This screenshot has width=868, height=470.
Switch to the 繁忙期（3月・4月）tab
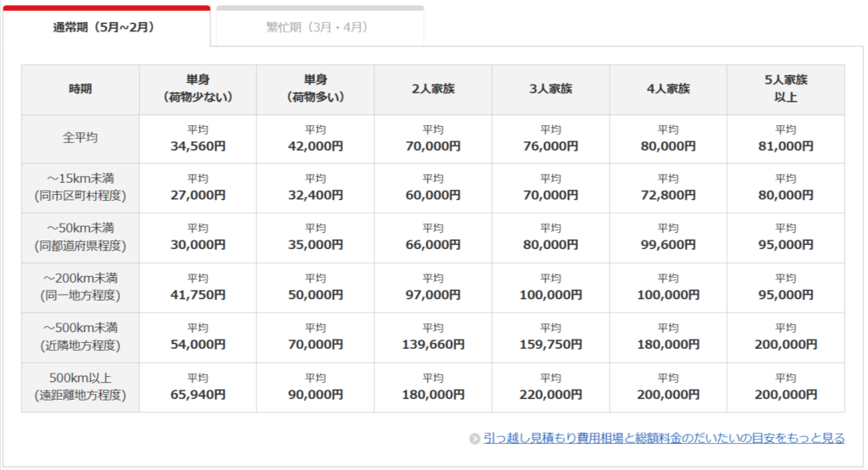click(x=320, y=27)
